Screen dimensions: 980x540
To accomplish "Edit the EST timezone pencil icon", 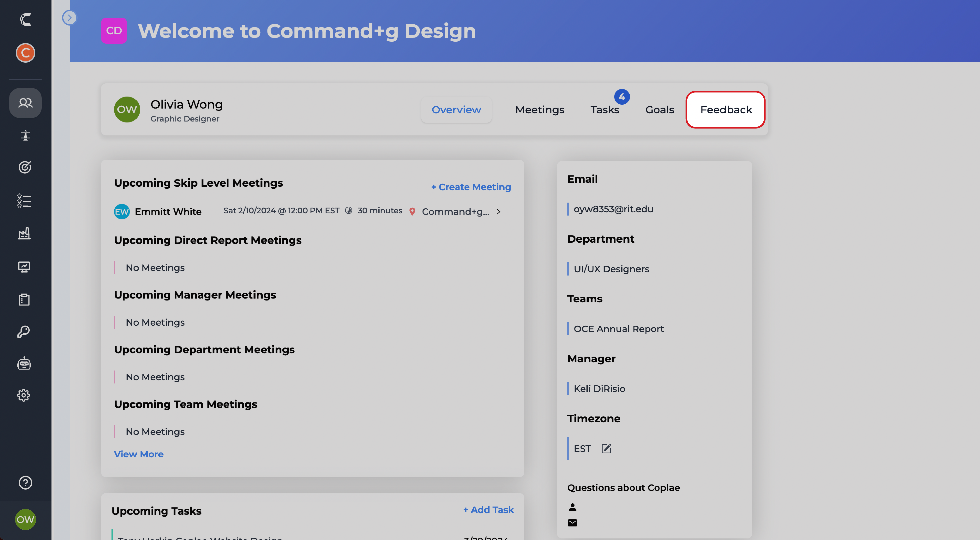I will 606,449.
